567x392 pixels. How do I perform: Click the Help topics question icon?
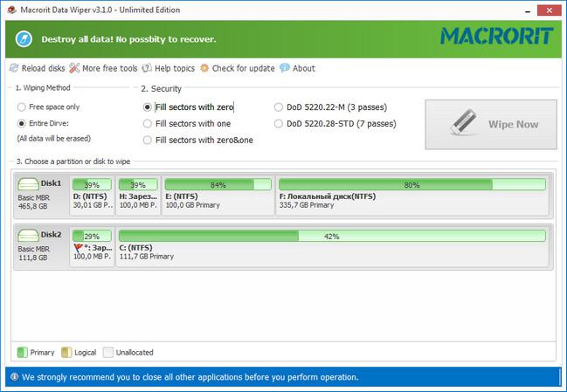[x=147, y=68]
